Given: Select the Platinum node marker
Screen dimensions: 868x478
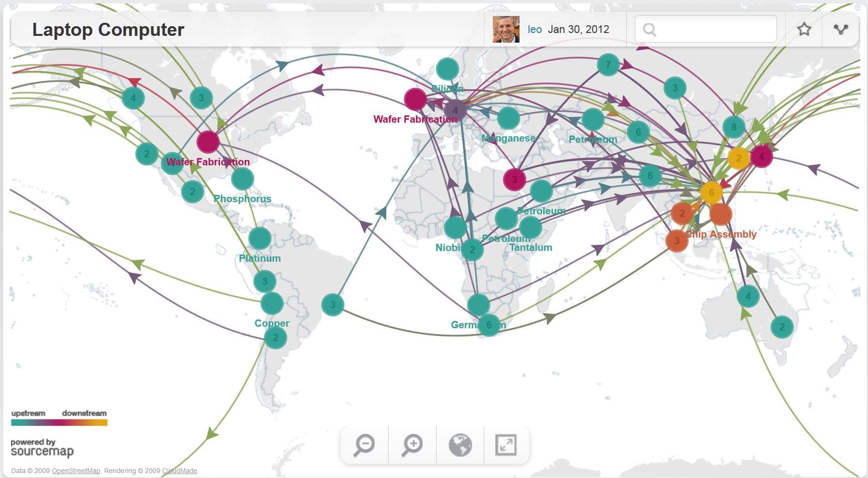Looking at the screenshot, I should coord(260,239).
